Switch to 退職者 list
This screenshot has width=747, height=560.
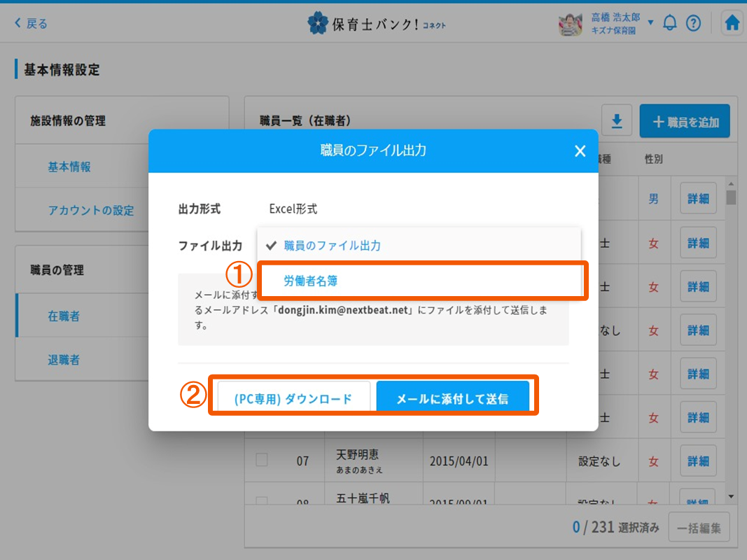[64, 360]
